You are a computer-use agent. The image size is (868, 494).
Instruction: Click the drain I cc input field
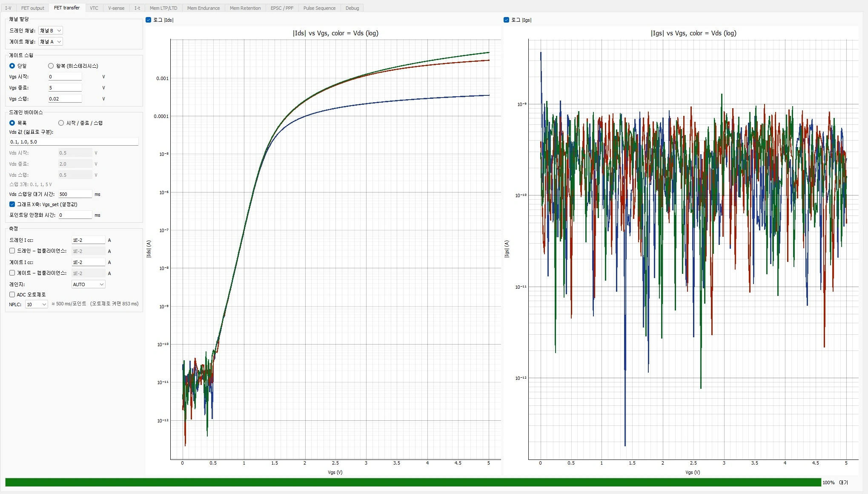(x=88, y=240)
